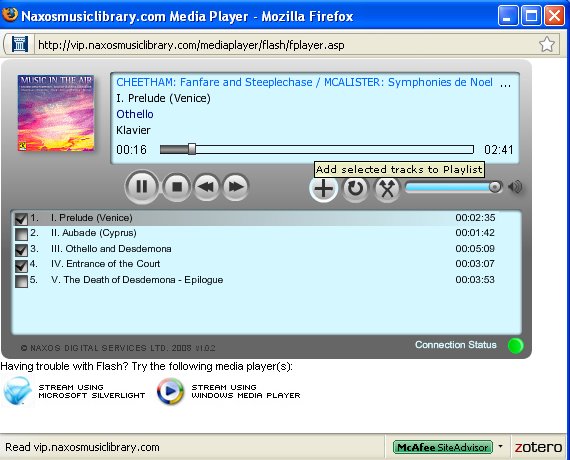Uncheck track 4 Entrance of the Court checkbox
This screenshot has height=460, width=570.
coord(21,265)
